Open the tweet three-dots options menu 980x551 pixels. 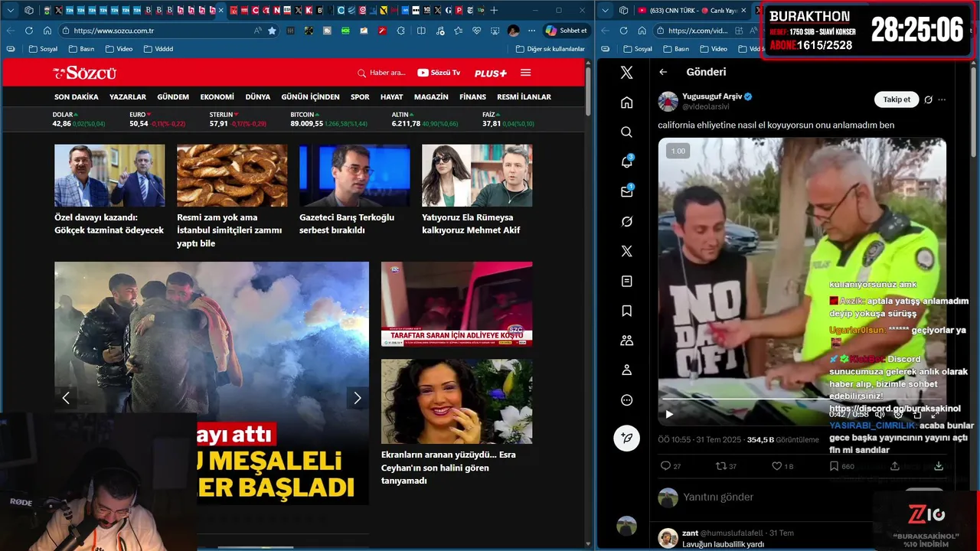942,99
